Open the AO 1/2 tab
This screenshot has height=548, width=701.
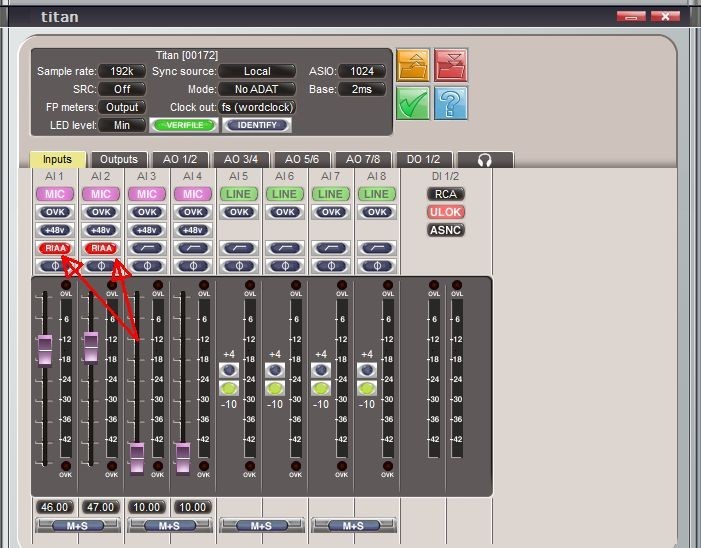(180, 160)
